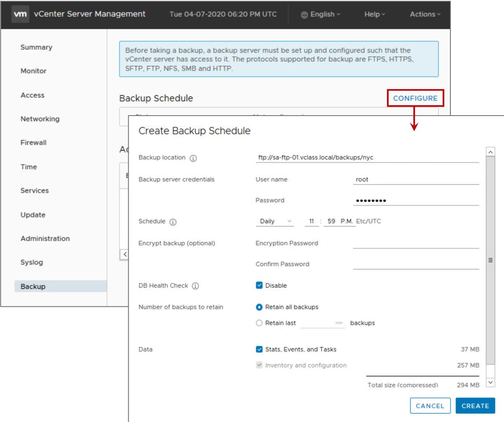Open the Backup location info icon
The image size is (504, 422).
(x=193, y=158)
